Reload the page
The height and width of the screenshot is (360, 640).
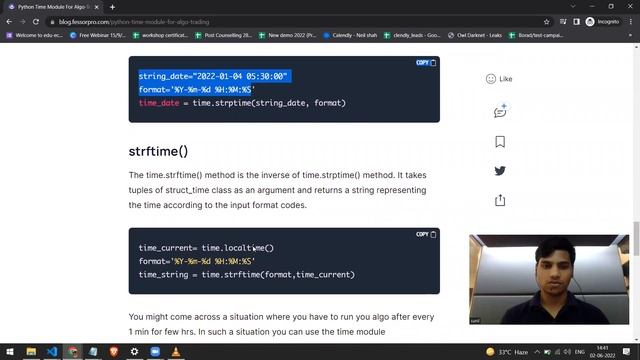coord(36,22)
